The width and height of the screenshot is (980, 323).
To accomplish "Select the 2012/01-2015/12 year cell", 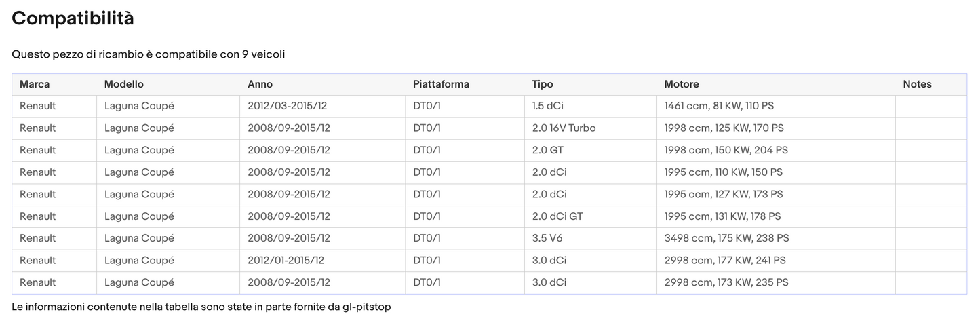I will (286, 260).
